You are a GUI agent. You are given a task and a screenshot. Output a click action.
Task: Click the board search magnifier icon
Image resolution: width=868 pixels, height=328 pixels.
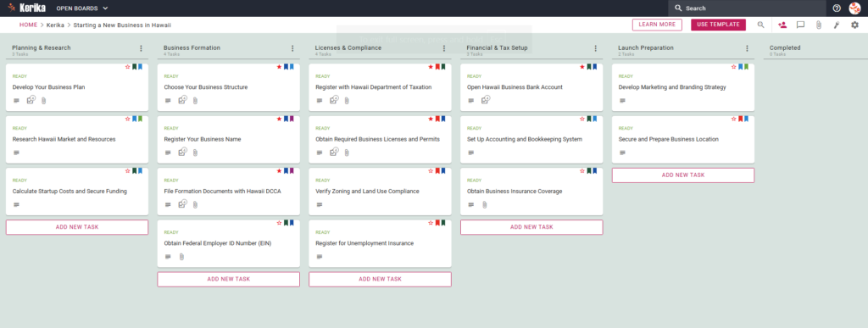coord(761,25)
